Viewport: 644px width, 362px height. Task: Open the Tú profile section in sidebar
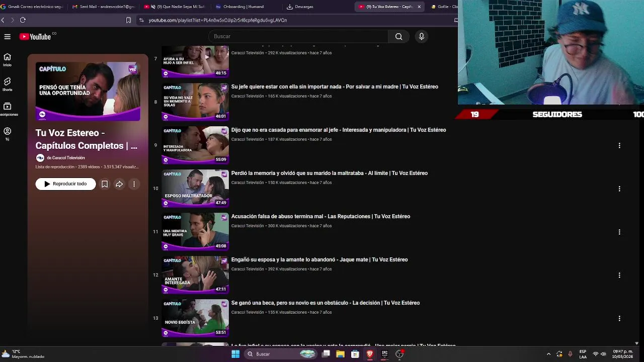7,133
